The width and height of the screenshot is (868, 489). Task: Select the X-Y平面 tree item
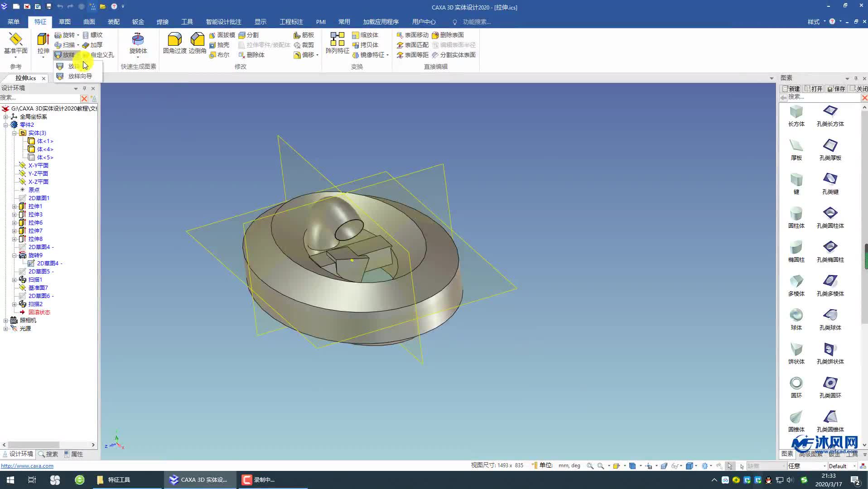pos(38,166)
